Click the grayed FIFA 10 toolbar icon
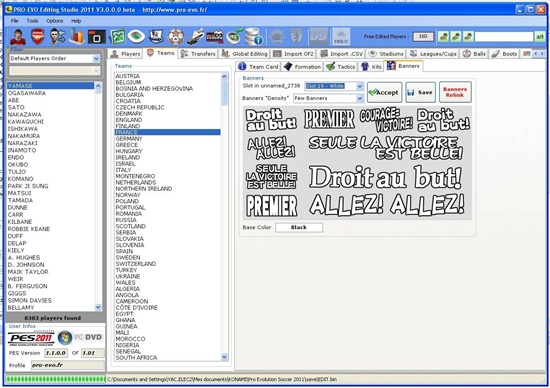 (x=341, y=36)
